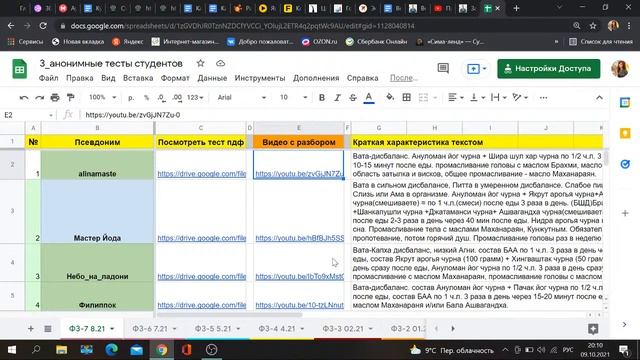This screenshot has height=360, width=640.
Task: Open drive link in Филиппок row
Action: coord(202,305)
